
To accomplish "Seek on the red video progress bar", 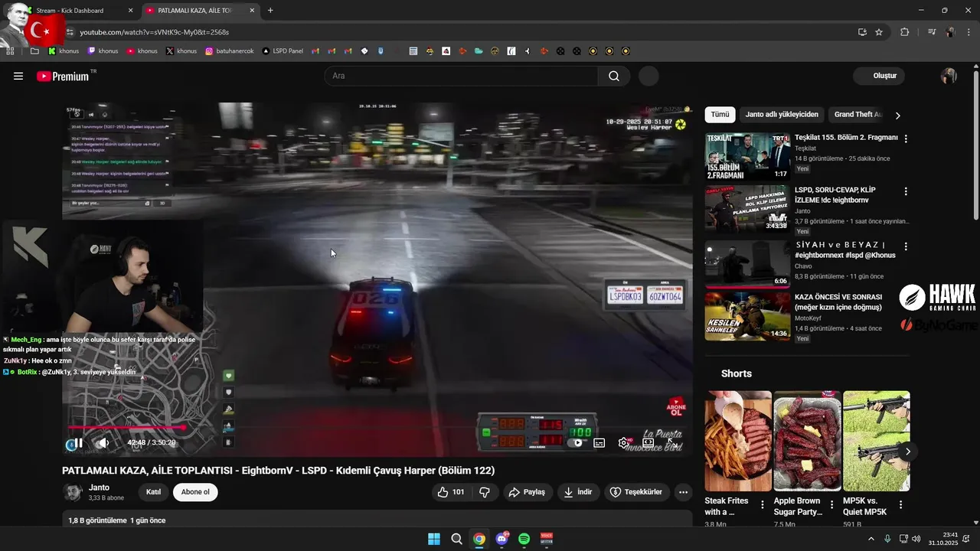I will coord(377,428).
